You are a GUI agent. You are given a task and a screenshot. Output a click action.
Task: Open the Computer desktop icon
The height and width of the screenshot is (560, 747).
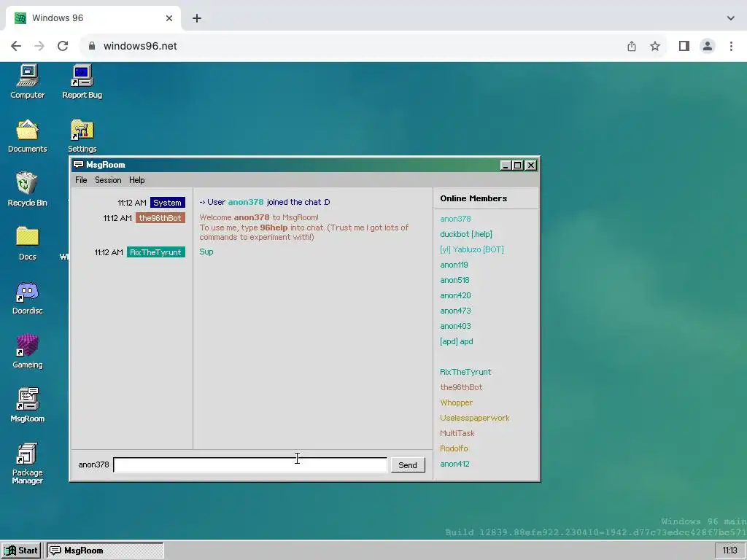27,82
